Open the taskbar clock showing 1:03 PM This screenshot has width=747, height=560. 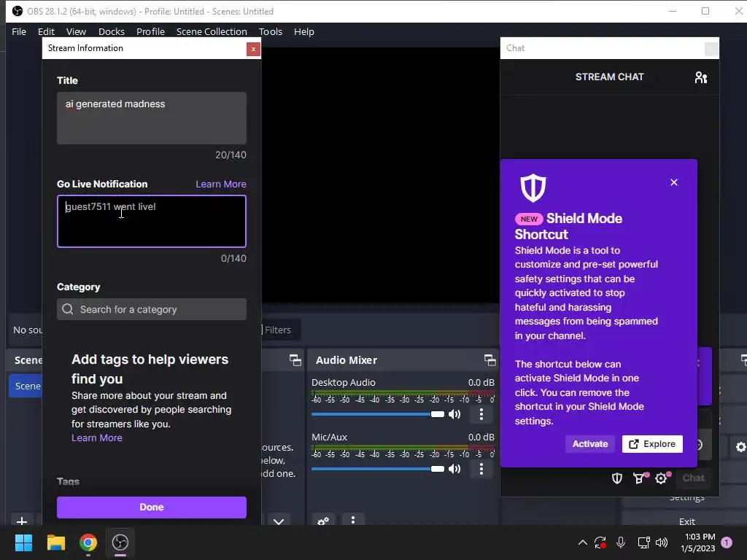pos(699,542)
